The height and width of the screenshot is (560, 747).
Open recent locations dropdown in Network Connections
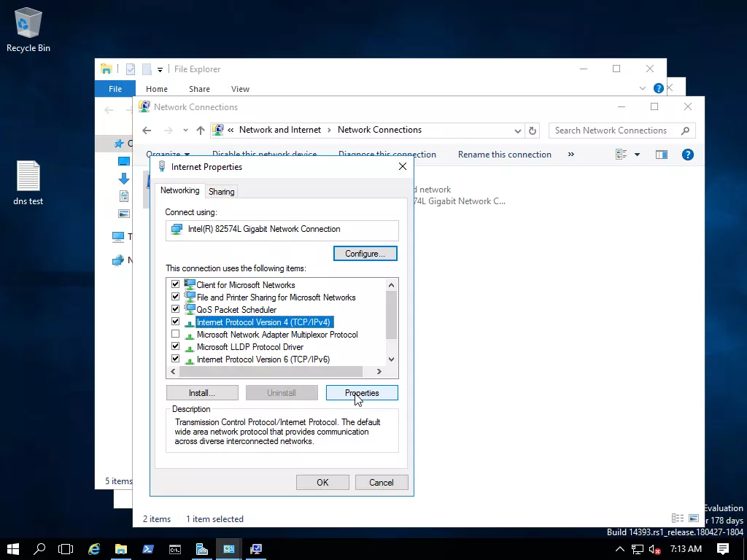click(x=185, y=131)
